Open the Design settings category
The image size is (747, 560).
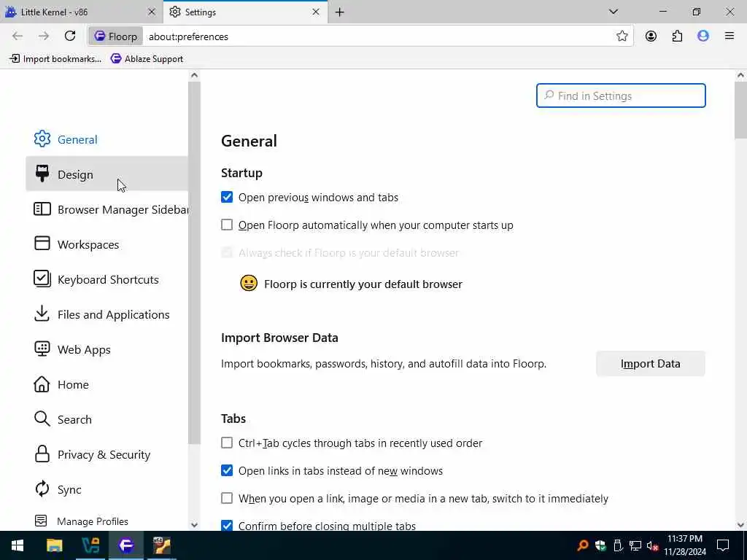107,174
